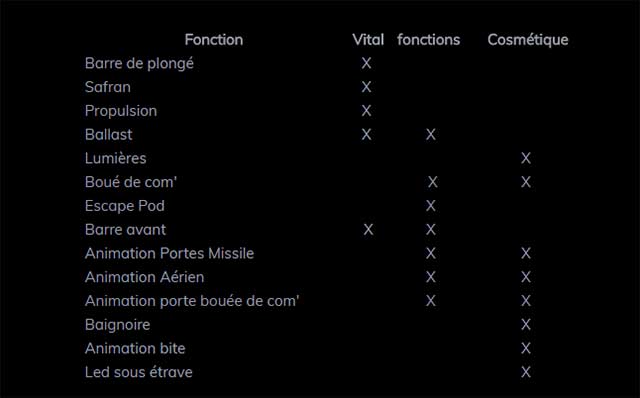Click the Vital column header
This screenshot has width=640, height=398.
pos(368,40)
